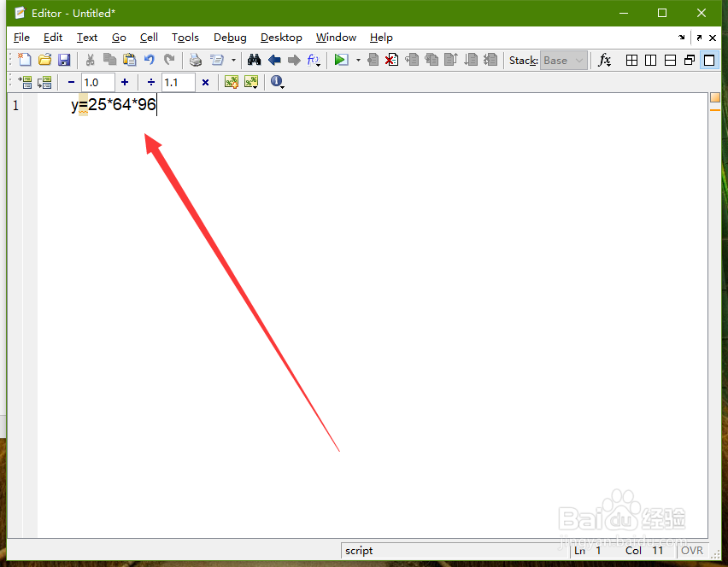Screen dimensions: 728x567
Task: Go forward with the right arrow icon
Action: tap(294, 60)
